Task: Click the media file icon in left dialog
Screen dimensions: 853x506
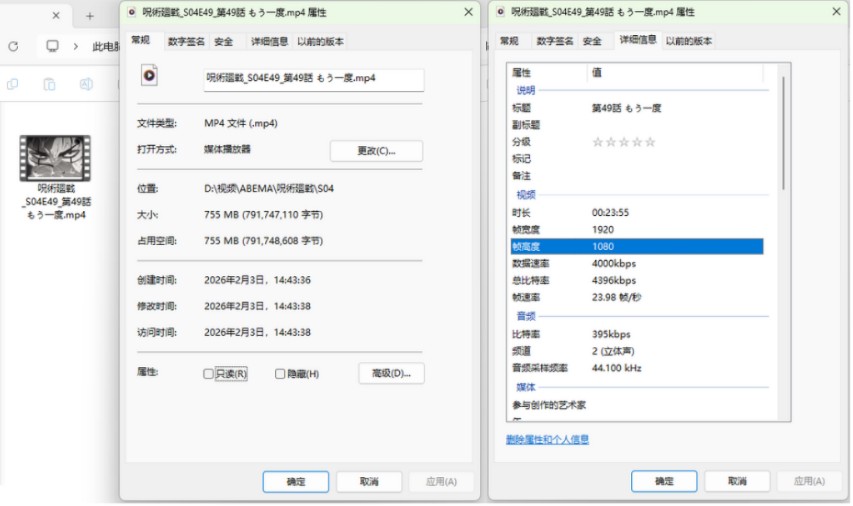Action: [149, 75]
